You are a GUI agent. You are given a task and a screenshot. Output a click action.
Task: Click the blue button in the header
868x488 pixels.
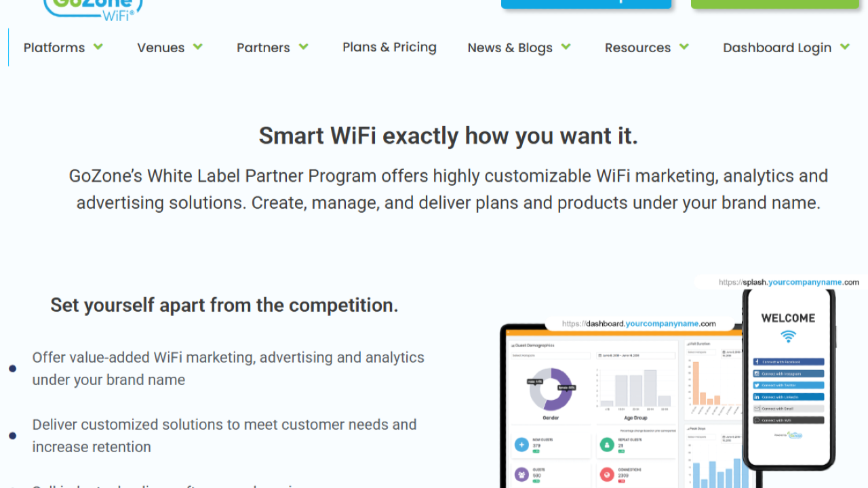pos(586,3)
